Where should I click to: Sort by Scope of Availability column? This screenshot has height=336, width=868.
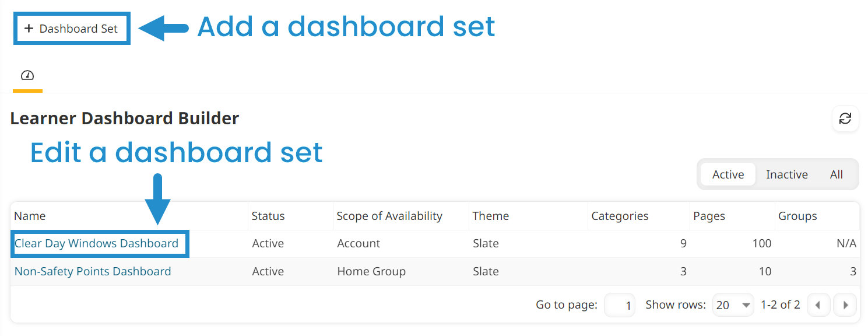[389, 216]
